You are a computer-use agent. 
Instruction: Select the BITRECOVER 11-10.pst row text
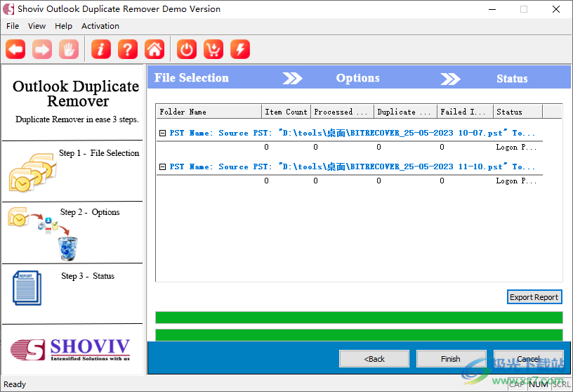pyautogui.click(x=352, y=166)
